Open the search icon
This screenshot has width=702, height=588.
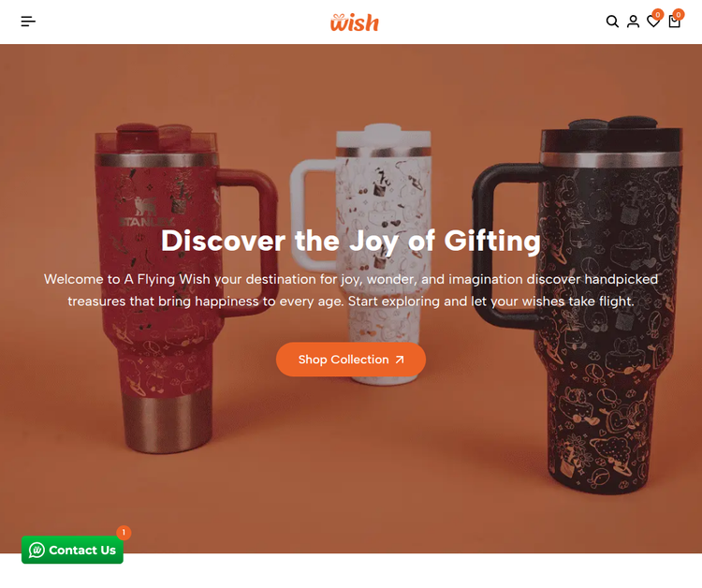(x=612, y=22)
